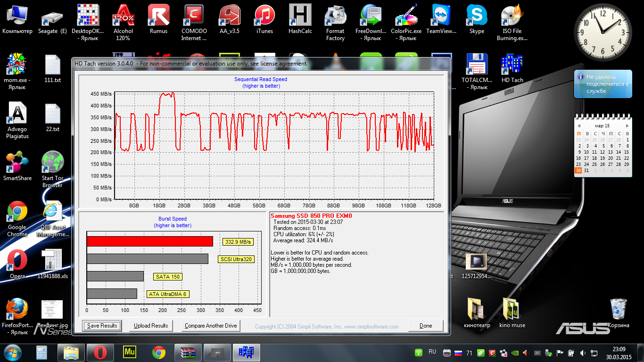Open WinRAR from the taskbar

(x=188, y=352)
